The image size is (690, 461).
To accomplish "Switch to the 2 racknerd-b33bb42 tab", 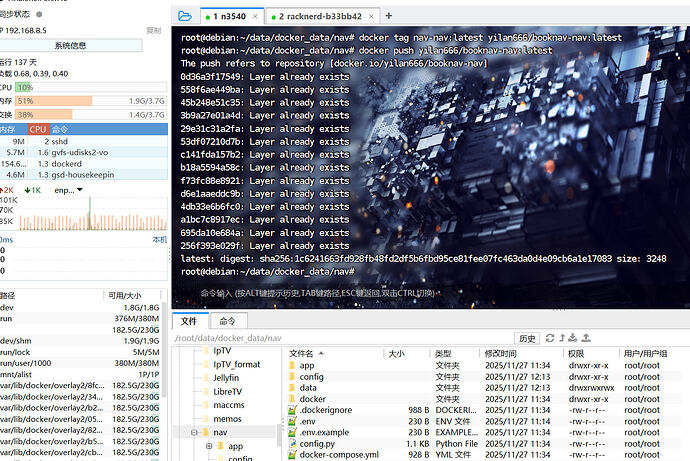I will 323,16.
